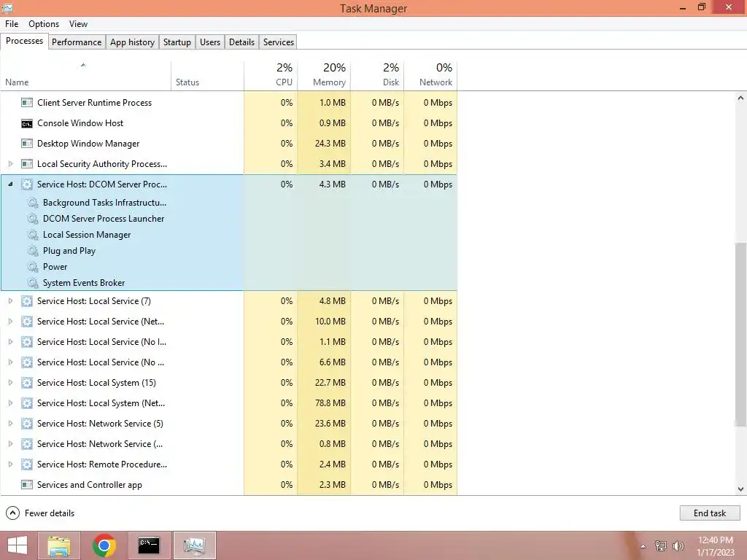
Task: Switch to the Startup tab
Action: (x=177, y=42)
